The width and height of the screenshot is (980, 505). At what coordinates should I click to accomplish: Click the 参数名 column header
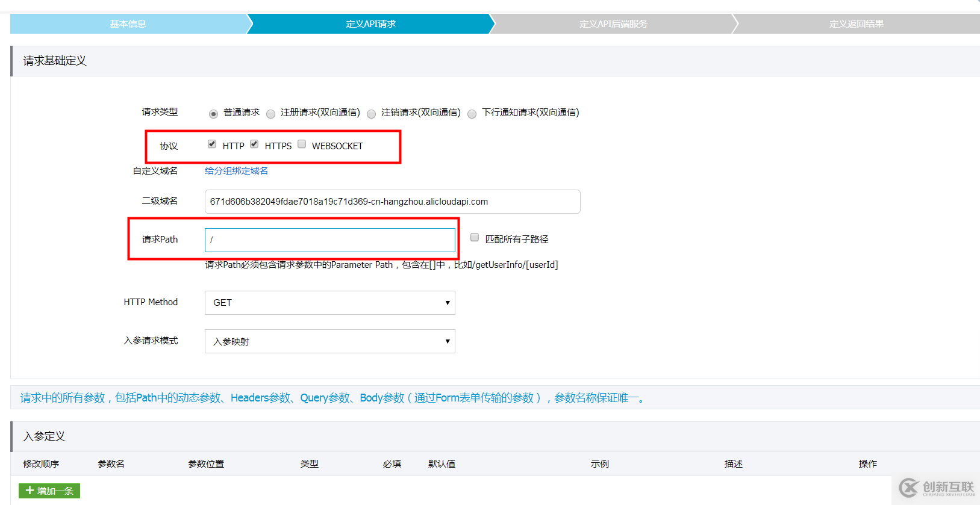[111, 464]
